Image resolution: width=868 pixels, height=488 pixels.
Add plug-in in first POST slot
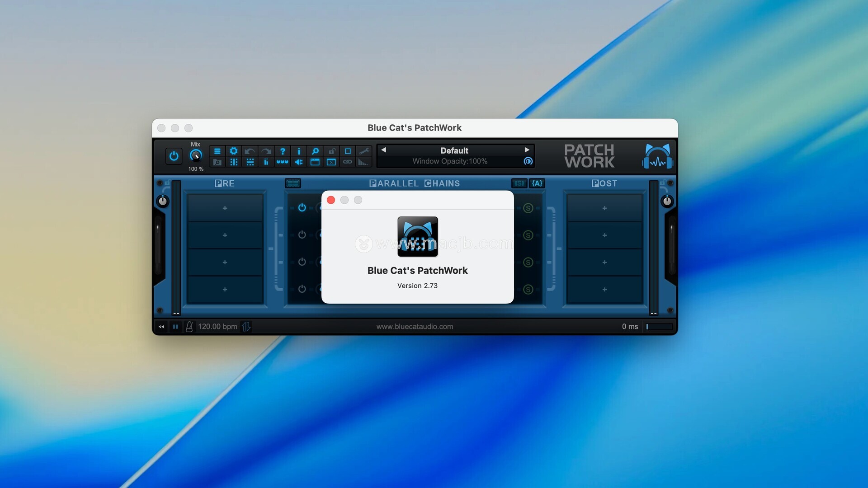coord(605,208)
